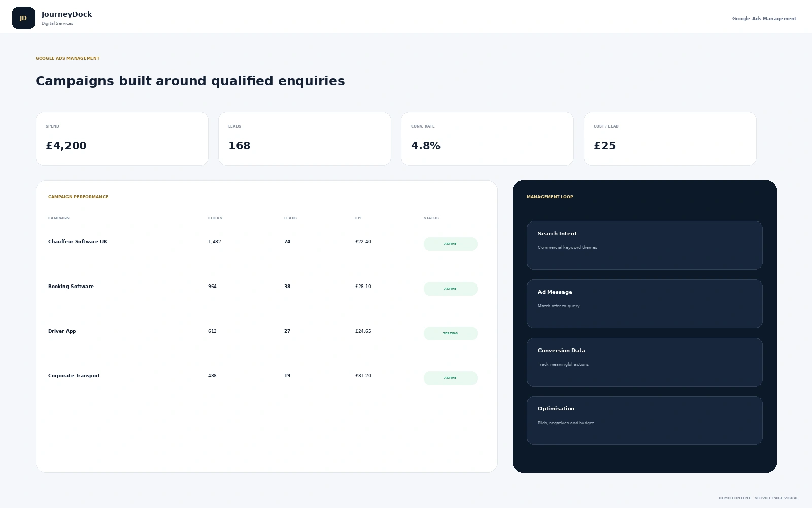
Task: Click the 74 leads value
Action: click(x=287, y=242)
